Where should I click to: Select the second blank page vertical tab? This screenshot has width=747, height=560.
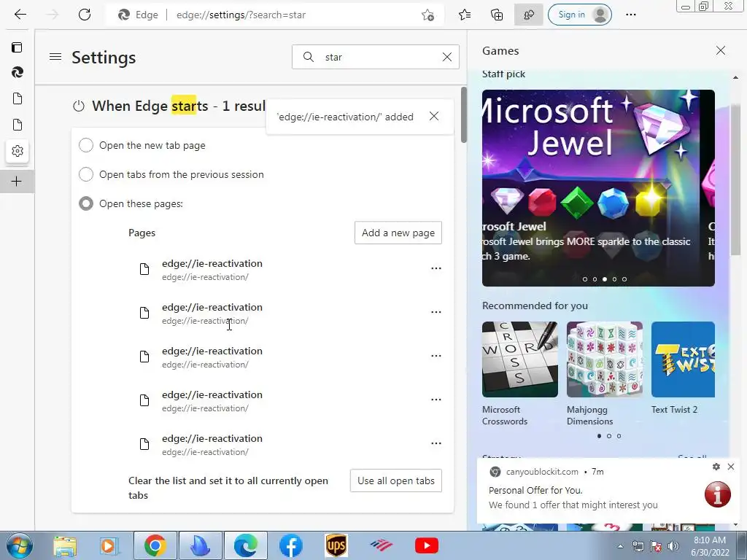pyautogui.click(x=18, y=125)
